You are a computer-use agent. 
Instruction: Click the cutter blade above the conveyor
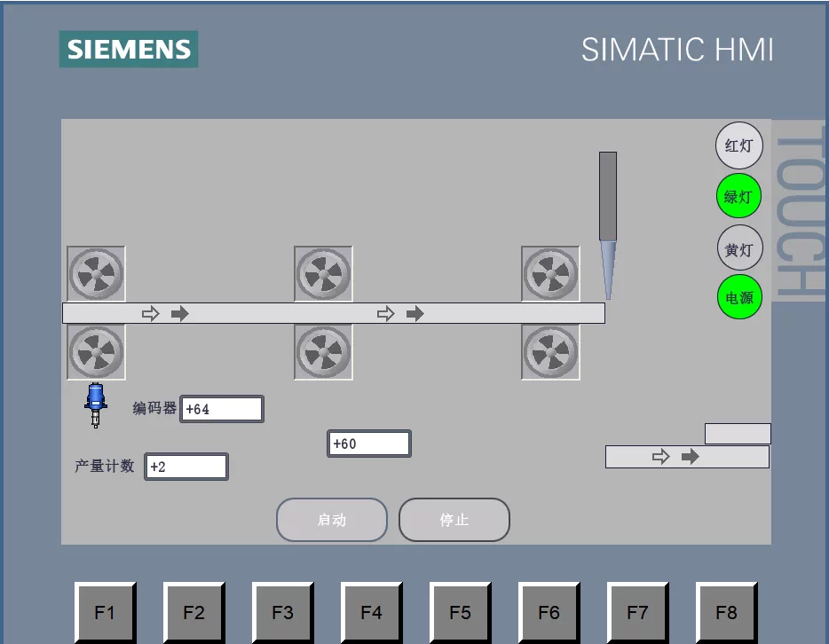[608, 225]
